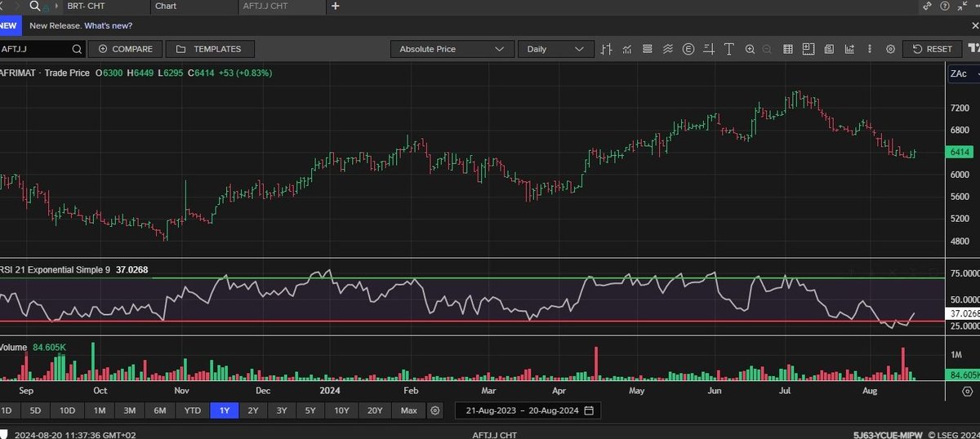The width and height of the screenshot is (980, 439).
Task: Select the crosshair lines drawing tool icon
Action: coord(709,49)
